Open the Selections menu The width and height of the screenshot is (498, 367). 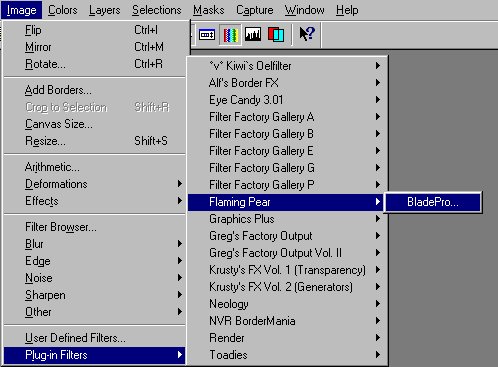(157, 10)
